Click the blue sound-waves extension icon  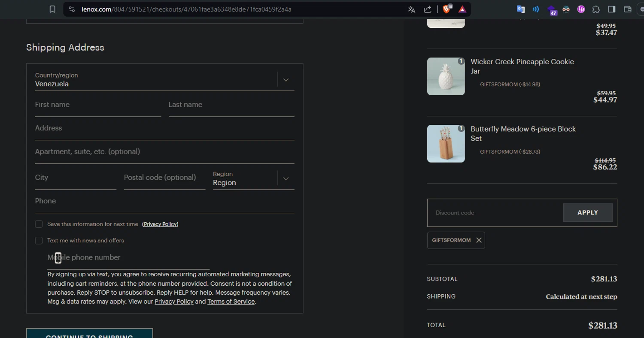point(536,9)
